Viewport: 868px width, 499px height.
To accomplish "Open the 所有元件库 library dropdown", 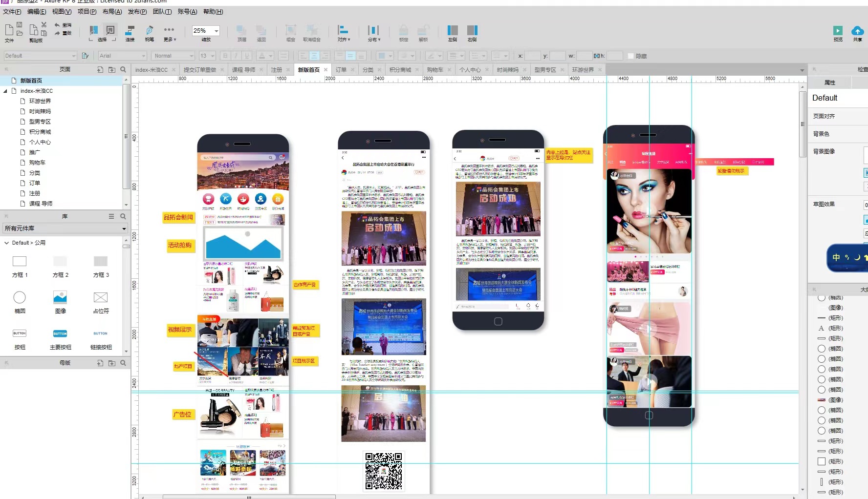I will point(65,229).
